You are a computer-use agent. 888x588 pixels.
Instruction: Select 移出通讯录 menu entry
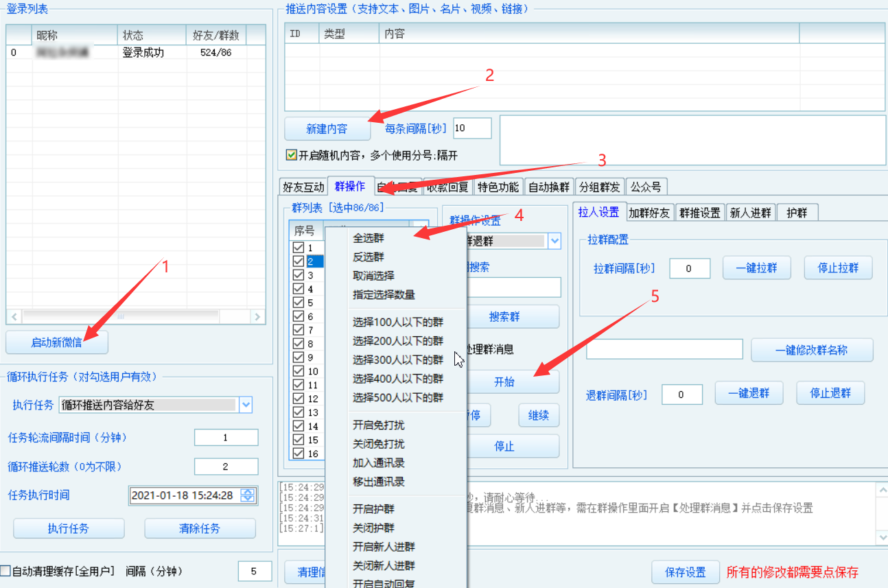coord(379,482)
